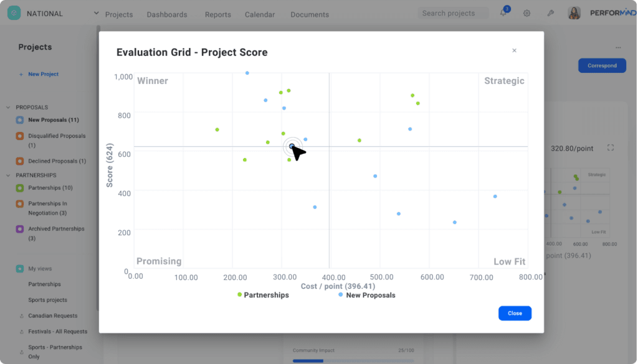
Task: Open the Projects menu
Action: 119,14
